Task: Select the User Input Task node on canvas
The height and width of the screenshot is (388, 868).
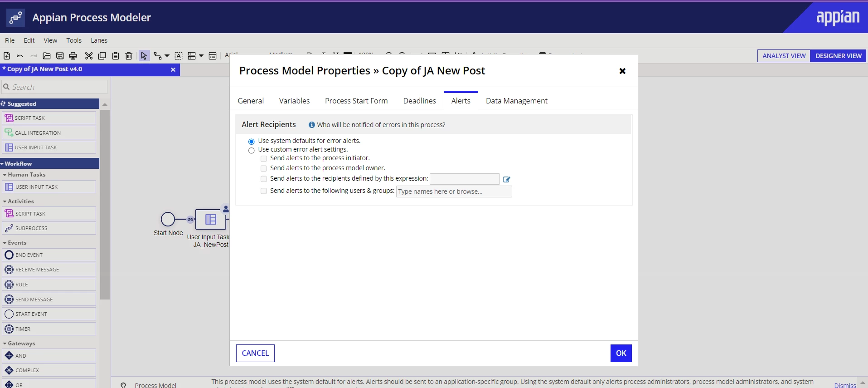Action: point(210,220)
